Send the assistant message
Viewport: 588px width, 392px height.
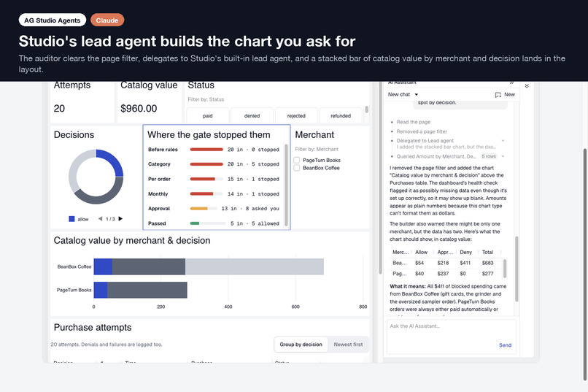coord(505,345)
